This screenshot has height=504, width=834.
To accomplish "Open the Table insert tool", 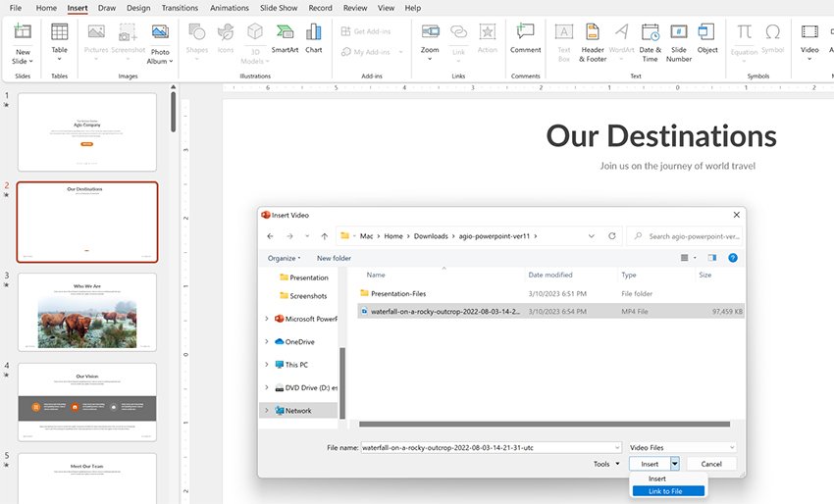I will tap(59, 41).
